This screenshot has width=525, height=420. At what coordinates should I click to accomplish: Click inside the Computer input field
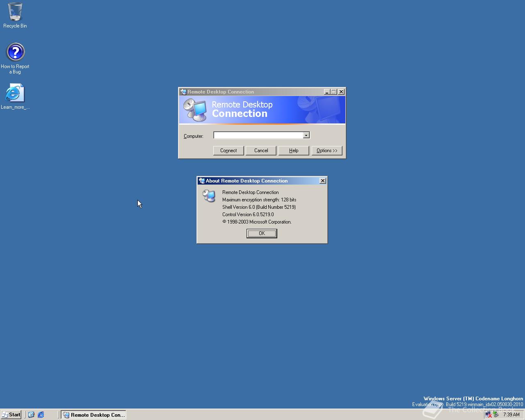258,135
